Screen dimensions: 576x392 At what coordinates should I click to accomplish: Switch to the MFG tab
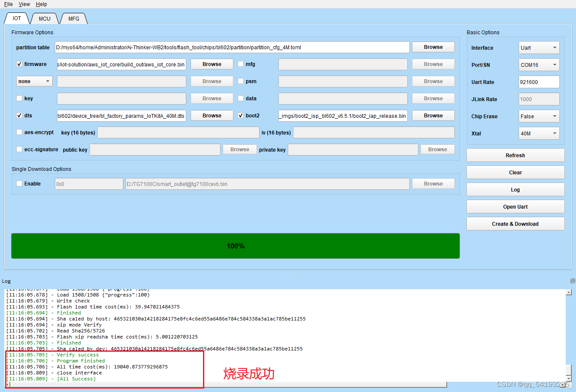point(74,19)
